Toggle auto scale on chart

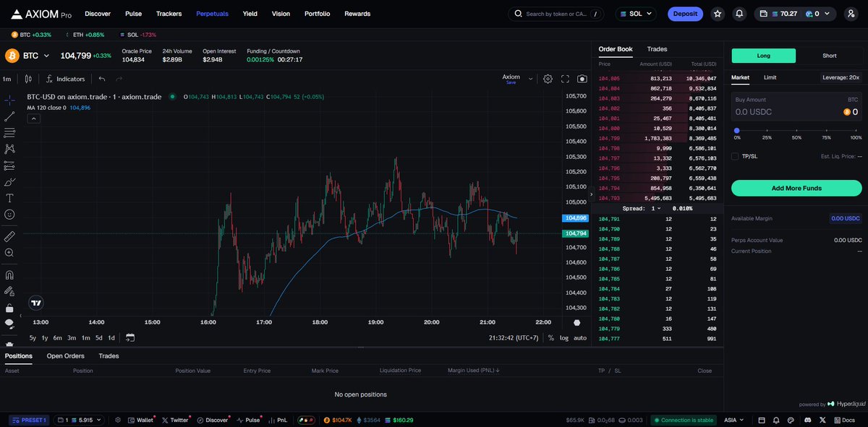pos(580,337)
